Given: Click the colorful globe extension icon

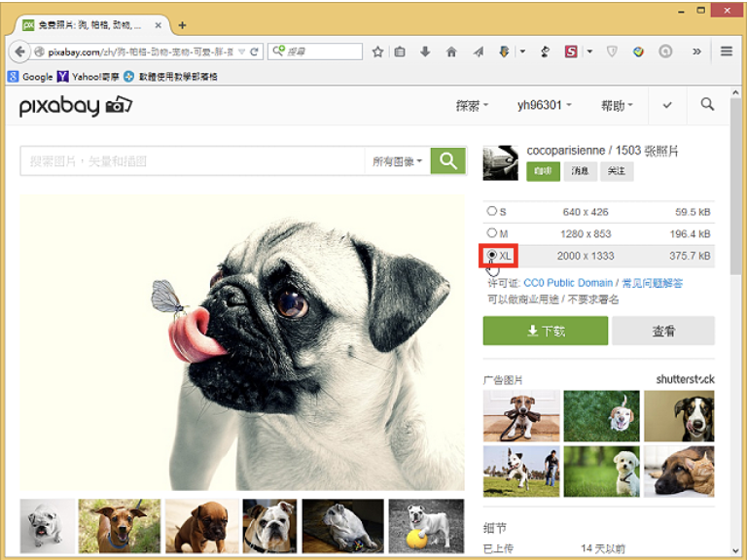Looking at the screenshot, I should click(x=638, y=52).
